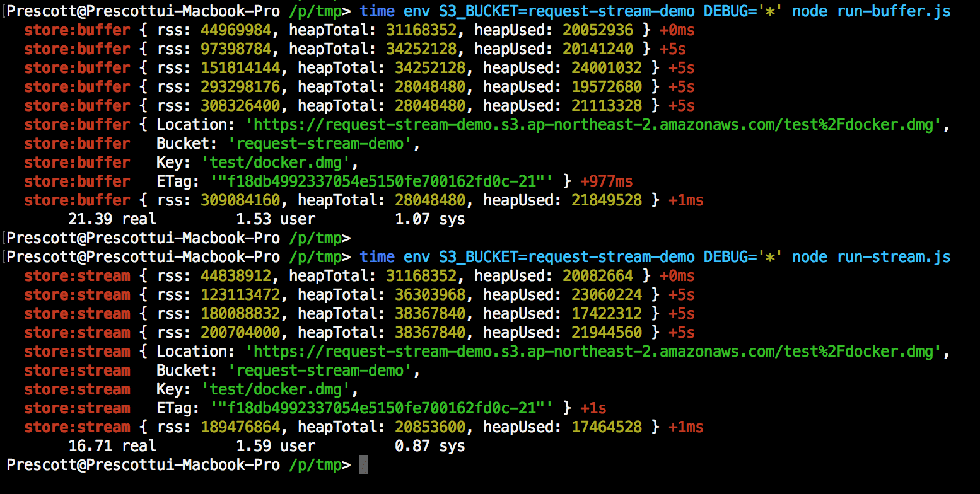The image size is (980, 494).
Task: Click the run-buffer.js file name in command
Action: click(894, 11)
